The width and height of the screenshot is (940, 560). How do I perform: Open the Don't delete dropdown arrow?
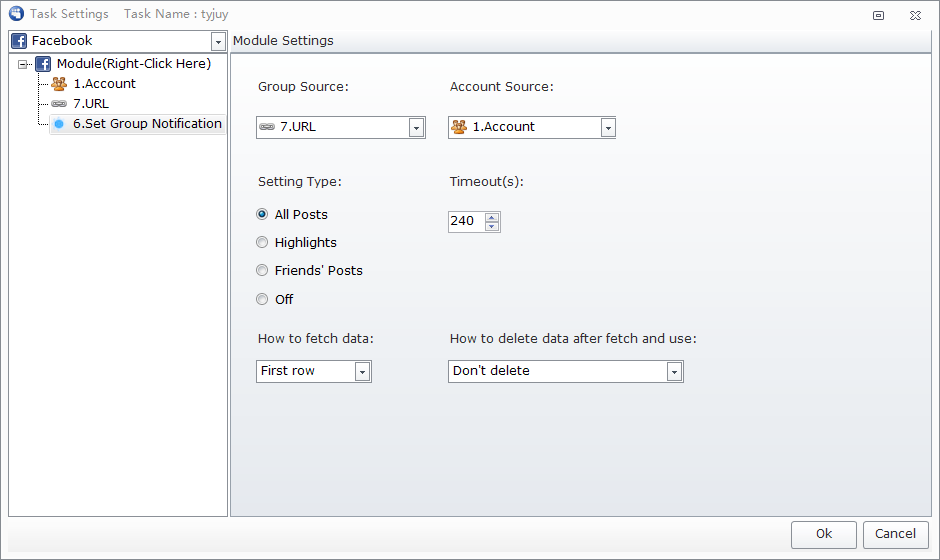(x=674, y=372)
